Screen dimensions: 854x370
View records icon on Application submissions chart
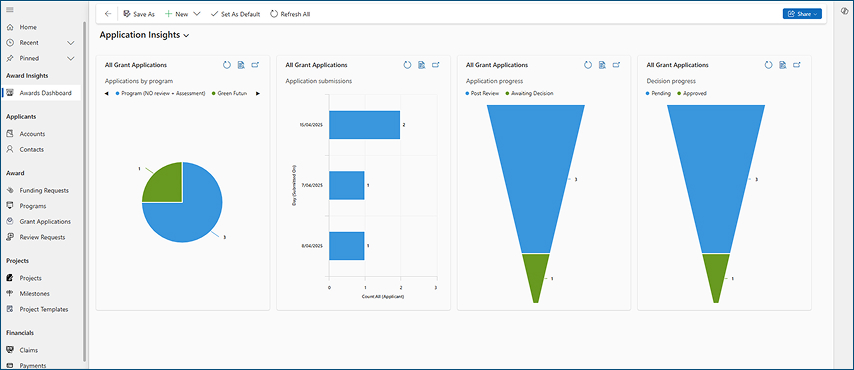421,65
